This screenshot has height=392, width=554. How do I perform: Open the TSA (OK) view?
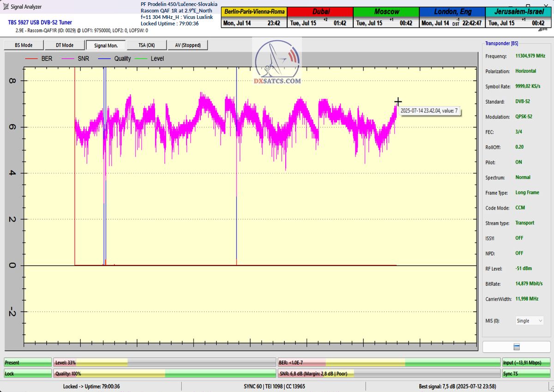[147, 45]
